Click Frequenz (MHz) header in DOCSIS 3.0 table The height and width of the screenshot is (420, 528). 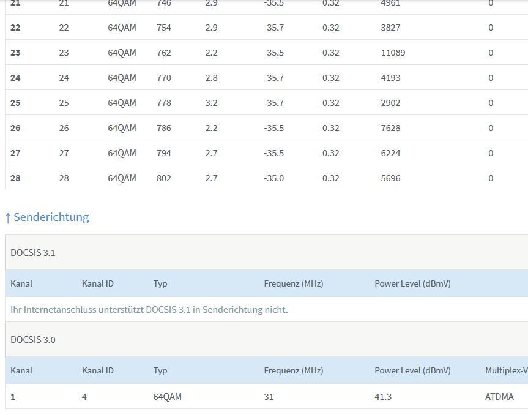coord(294,370)
